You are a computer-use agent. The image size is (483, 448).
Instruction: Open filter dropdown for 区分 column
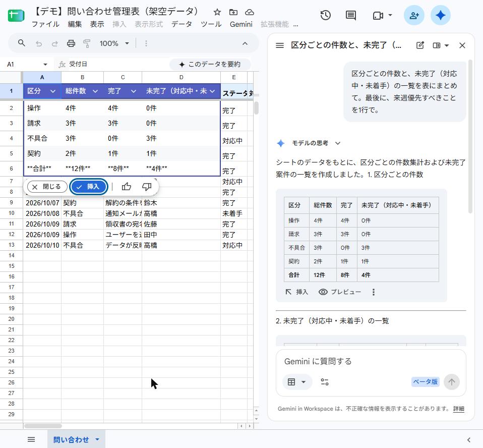coord(52,91)
